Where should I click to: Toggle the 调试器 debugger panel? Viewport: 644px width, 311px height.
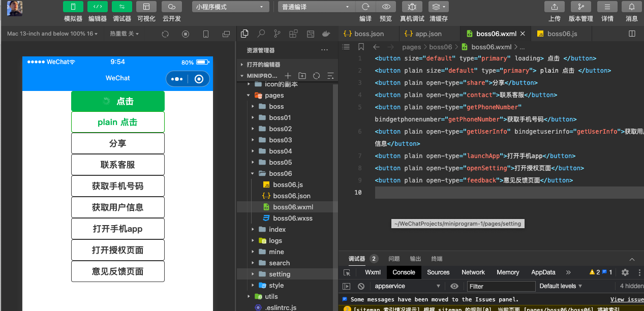tap(121, 7)
